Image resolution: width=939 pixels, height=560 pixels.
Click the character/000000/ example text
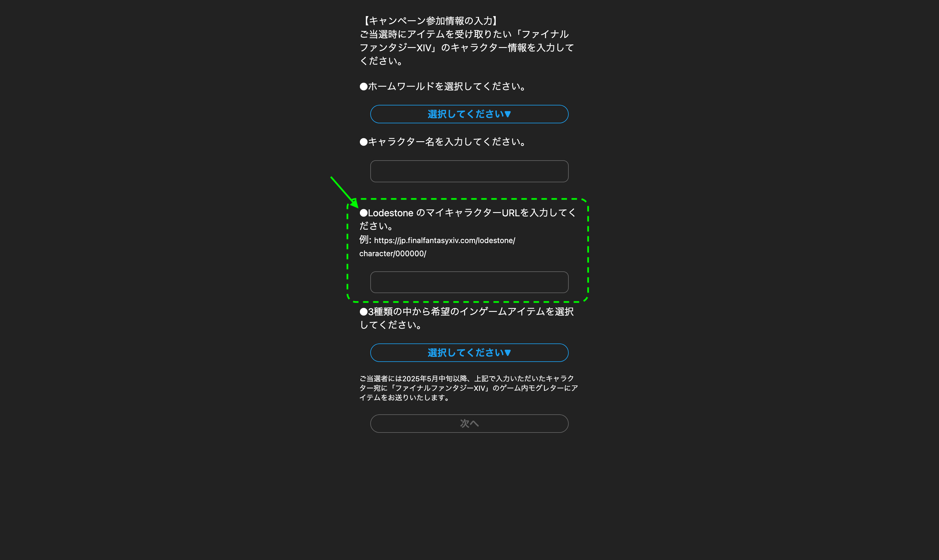(393, 253)
